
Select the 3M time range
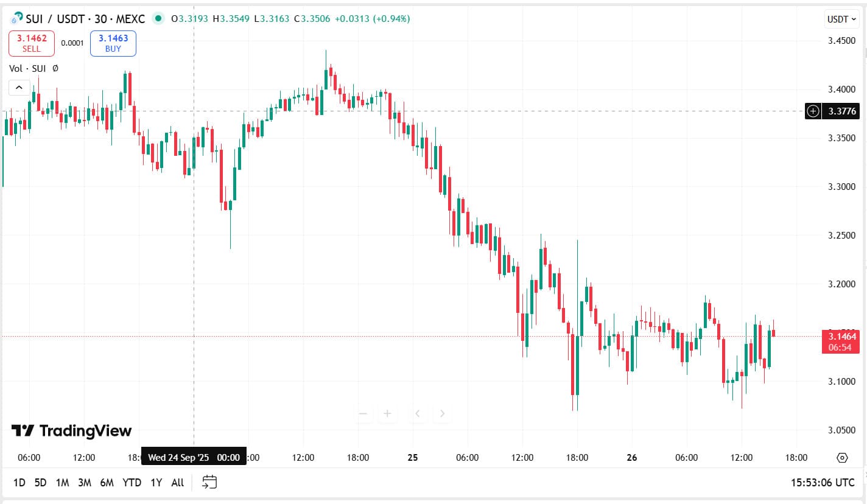[84, 483]
